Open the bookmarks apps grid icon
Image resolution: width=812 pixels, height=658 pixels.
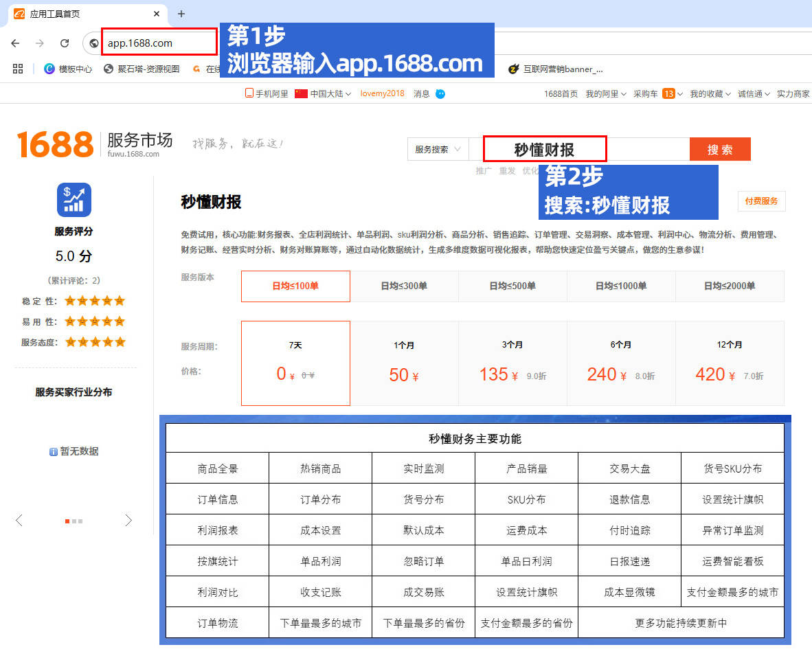pyautogui.click(x=18, y=69)
